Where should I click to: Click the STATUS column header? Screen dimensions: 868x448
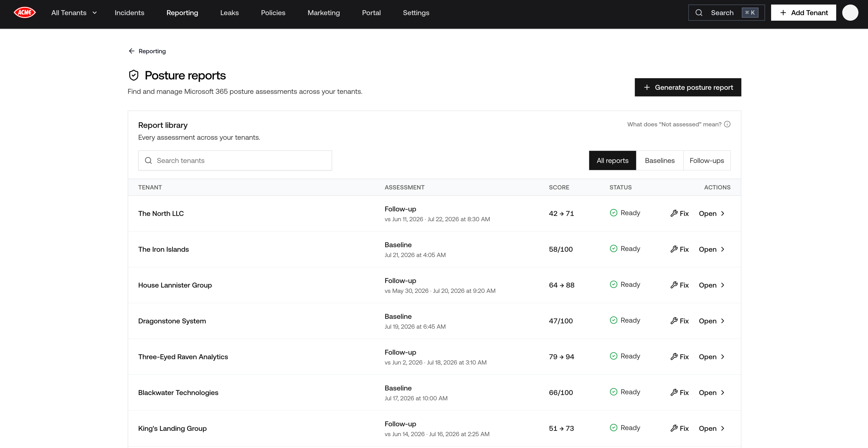pos(620,187)
